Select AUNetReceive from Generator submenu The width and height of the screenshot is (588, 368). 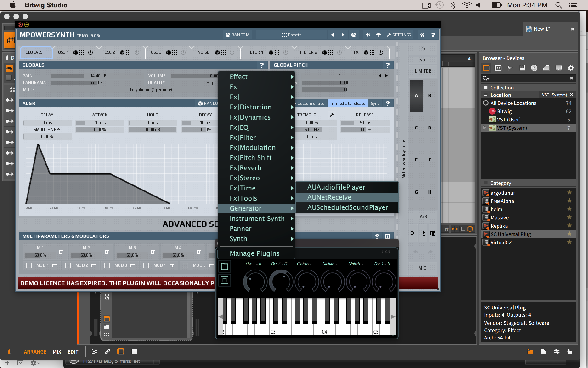coord(347,197)
